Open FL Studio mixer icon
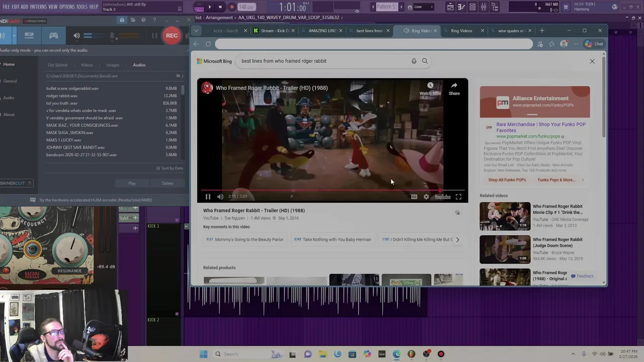Viewport: 644px width, 362px height. point(484,7)
